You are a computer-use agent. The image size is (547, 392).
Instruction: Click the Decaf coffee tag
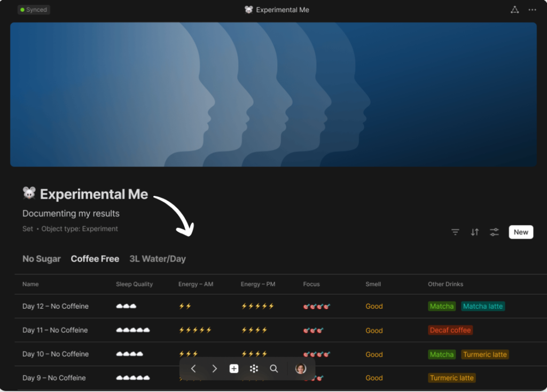click(450, 330)
